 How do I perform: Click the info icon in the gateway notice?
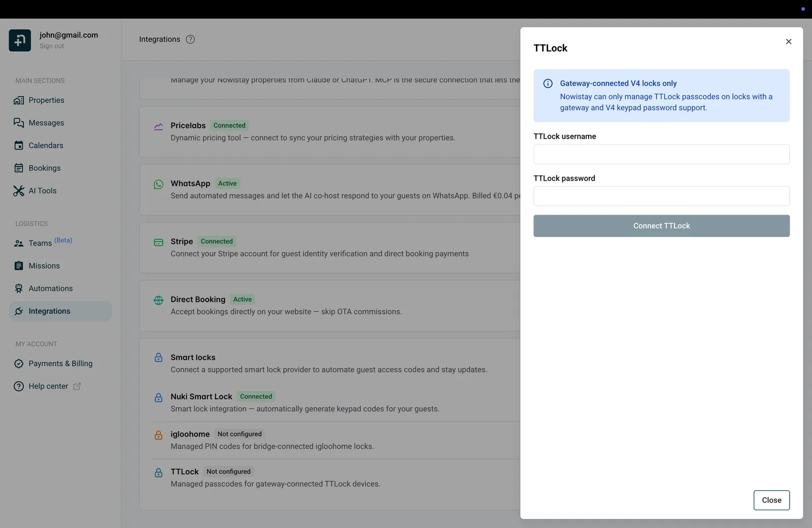(548, 84)
